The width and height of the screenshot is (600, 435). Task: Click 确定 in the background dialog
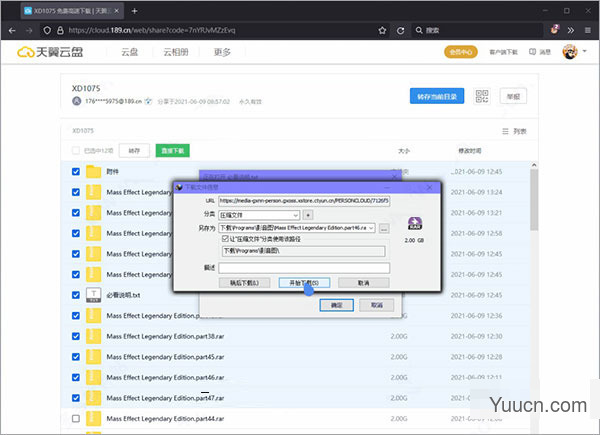tap(336, 305)
